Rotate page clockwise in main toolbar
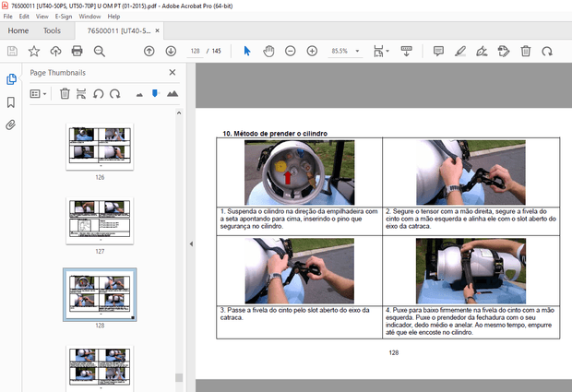This screenshot has width=572, height=392. click(547, 52)
